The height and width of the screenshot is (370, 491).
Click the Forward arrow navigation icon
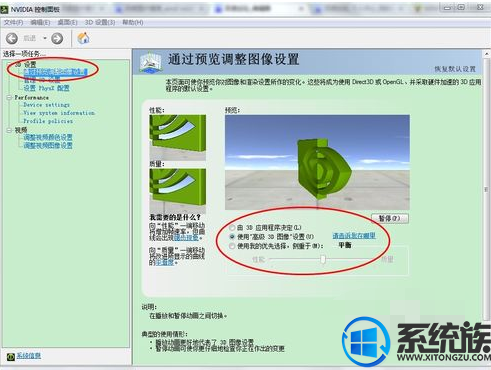57,38
